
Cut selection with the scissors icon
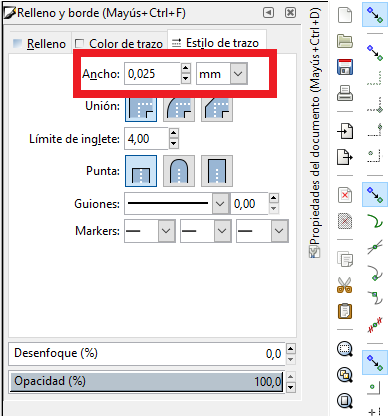tap(345, 285)
